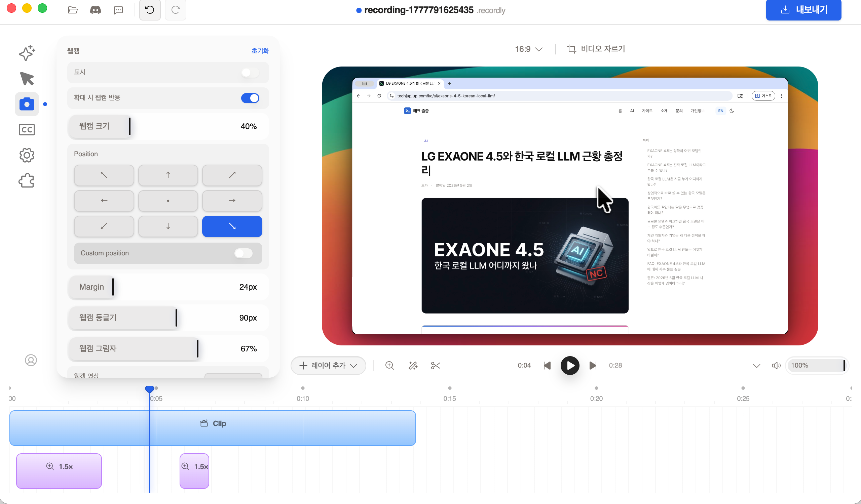Expand the chevron beside the volume control
This screenshot has height=504, width=861.
coord(756,366)
